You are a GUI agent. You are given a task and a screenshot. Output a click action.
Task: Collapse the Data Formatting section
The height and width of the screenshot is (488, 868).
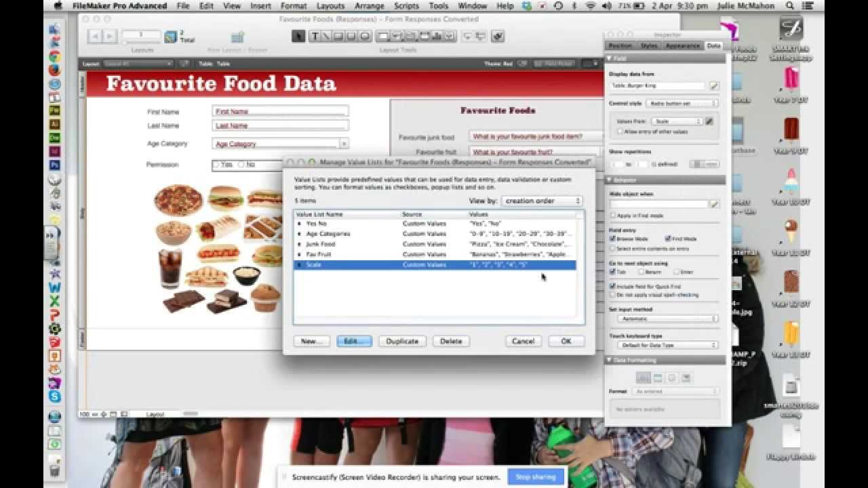click(x=609, y=361)
